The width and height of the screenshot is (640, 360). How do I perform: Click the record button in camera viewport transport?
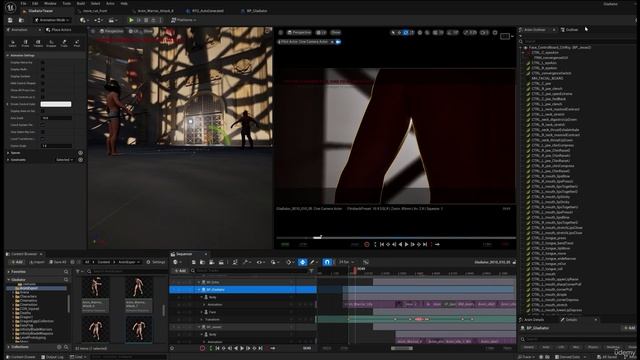367,244
